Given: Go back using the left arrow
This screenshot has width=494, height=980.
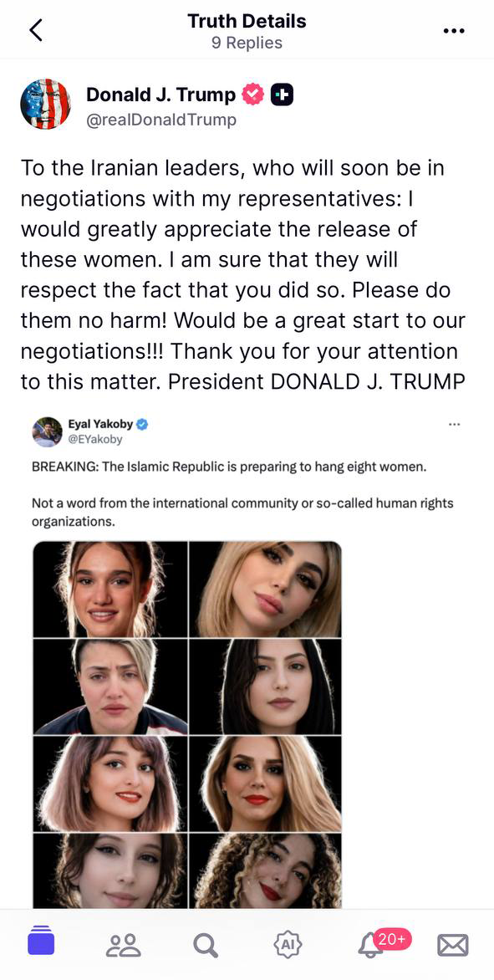Looking at the screenshot, I should click(36, 30).
